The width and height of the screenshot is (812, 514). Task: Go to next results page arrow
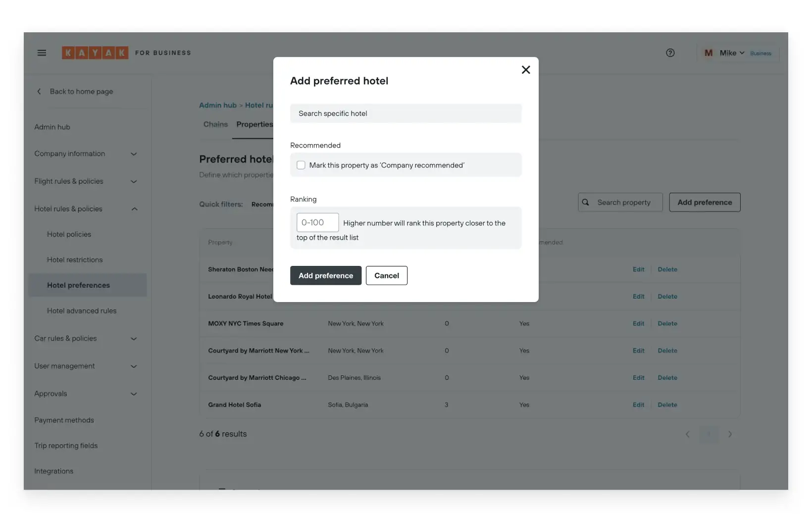pyautogui.click(x=730, y=434)
